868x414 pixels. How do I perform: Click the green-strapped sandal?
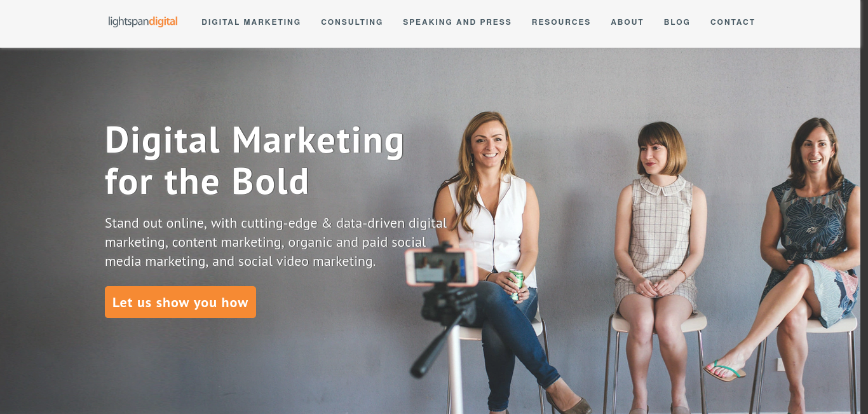[725, 371]
